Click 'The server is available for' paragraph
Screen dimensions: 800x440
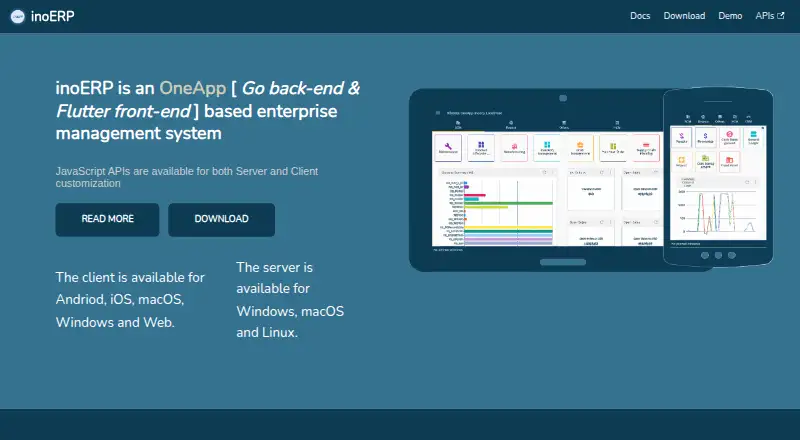tap(290, 300)
